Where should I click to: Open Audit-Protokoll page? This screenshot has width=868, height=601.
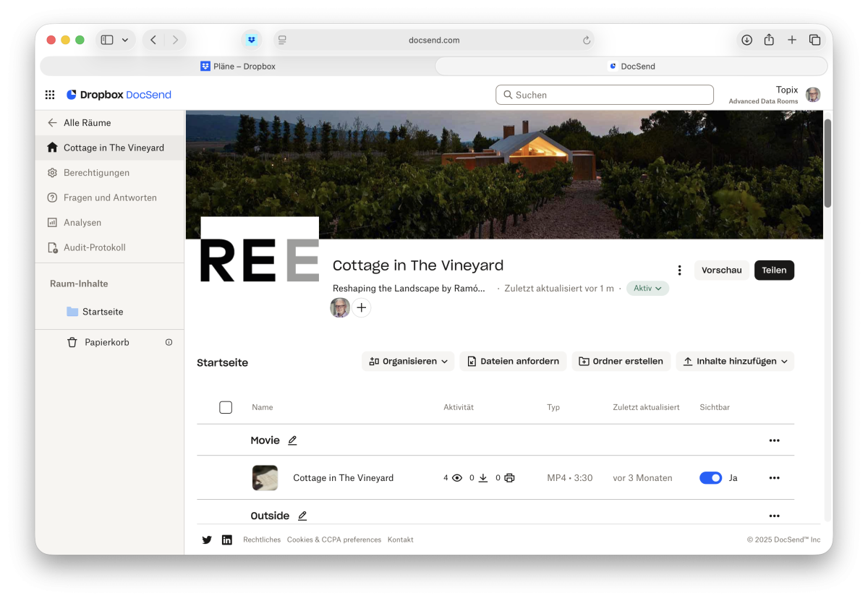pos(87,247)
